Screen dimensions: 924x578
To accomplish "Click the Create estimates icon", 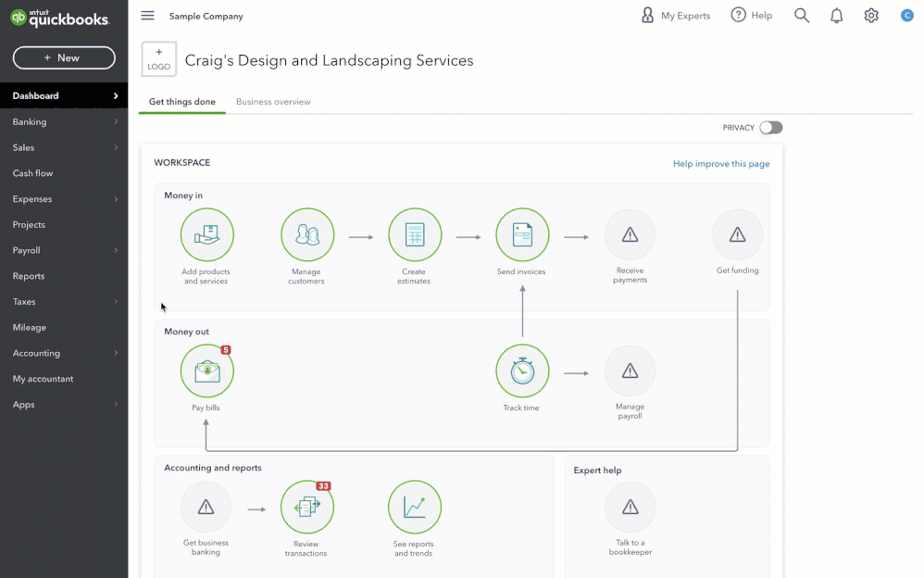I will tap(415, 235).
